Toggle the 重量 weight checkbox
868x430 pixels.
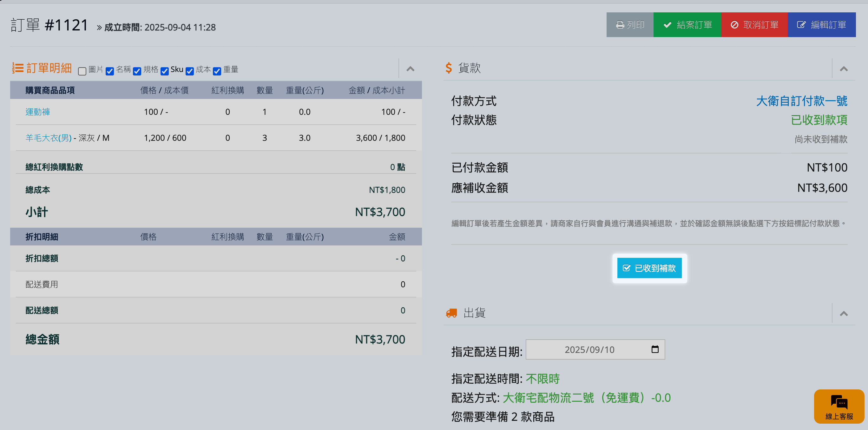pos(217,71)
